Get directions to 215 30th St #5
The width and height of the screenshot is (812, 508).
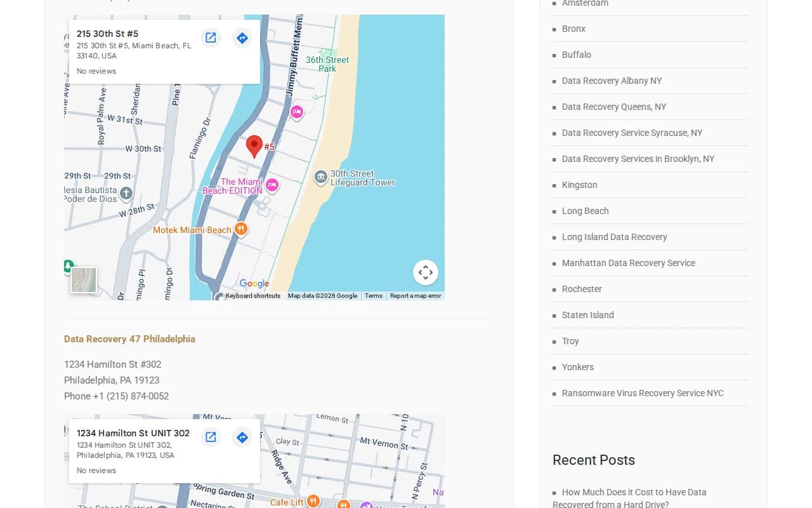click(242, 37)
